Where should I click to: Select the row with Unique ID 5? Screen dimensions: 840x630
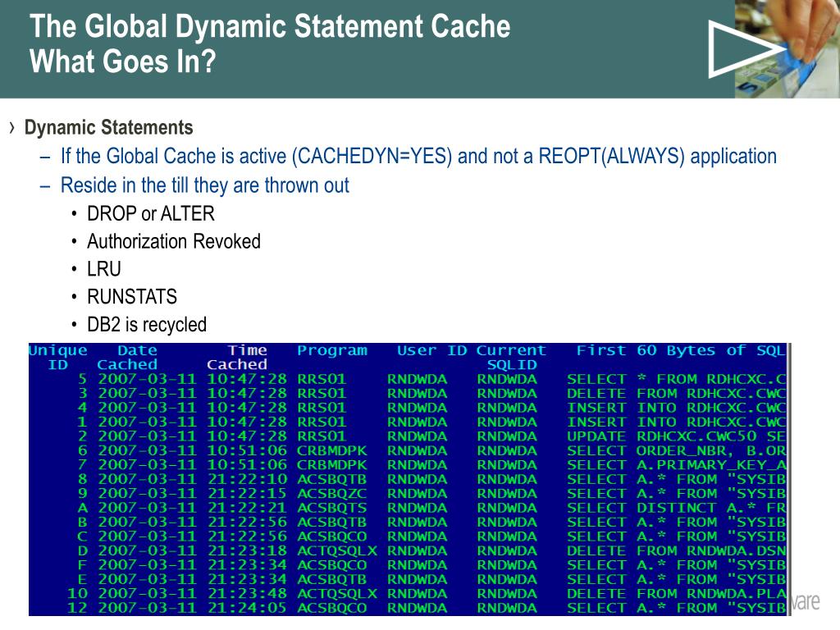tap(407, 379)
